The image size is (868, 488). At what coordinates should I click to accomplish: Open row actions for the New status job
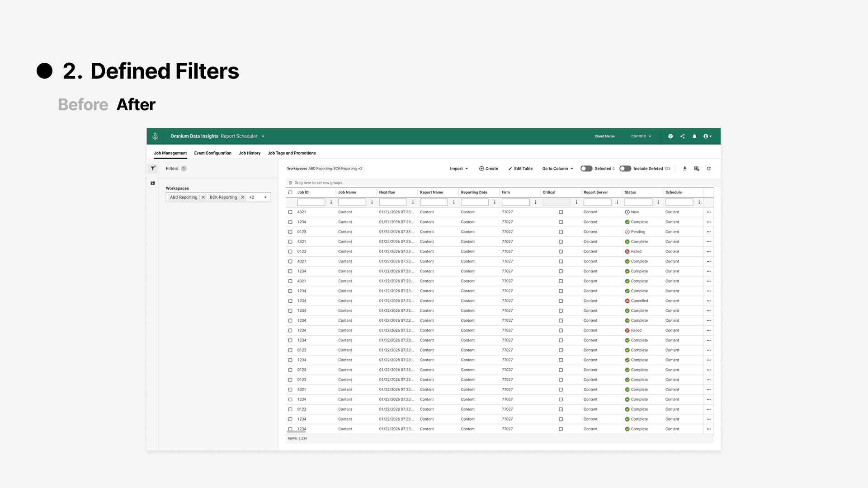point(709,212)
